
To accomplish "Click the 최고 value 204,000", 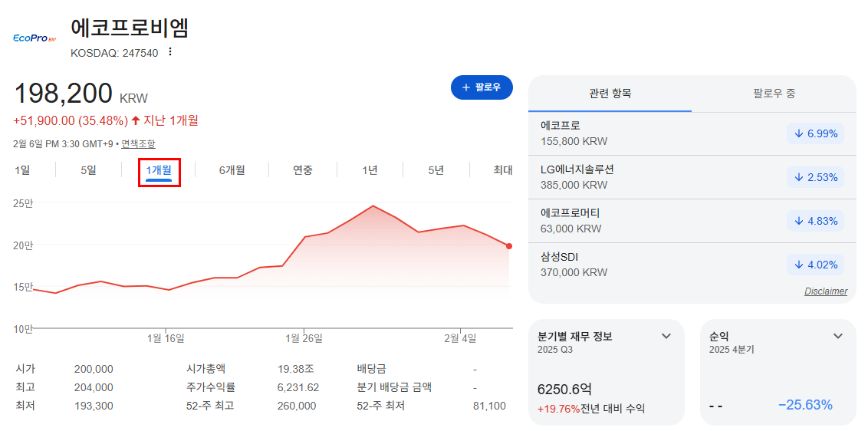I will pyautogui.click(x=94, y=387).
